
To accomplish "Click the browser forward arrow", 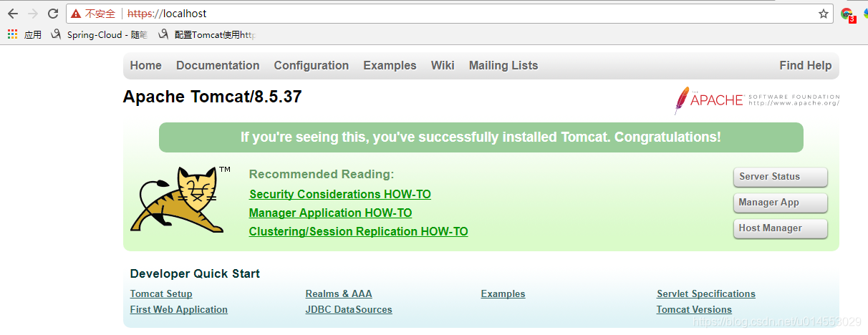I will pyautogui.click(x=33, y=14).
